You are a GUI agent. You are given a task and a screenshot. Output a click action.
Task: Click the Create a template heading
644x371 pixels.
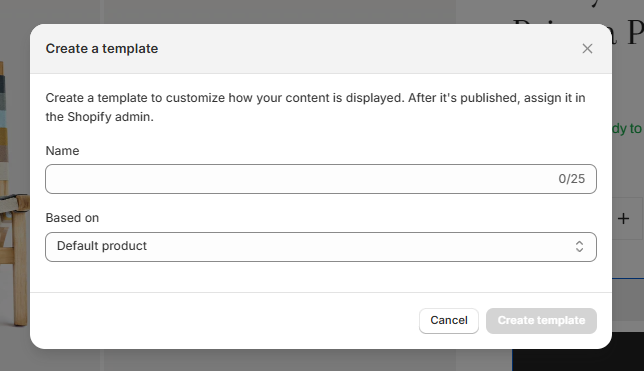[x=102, y=48]
